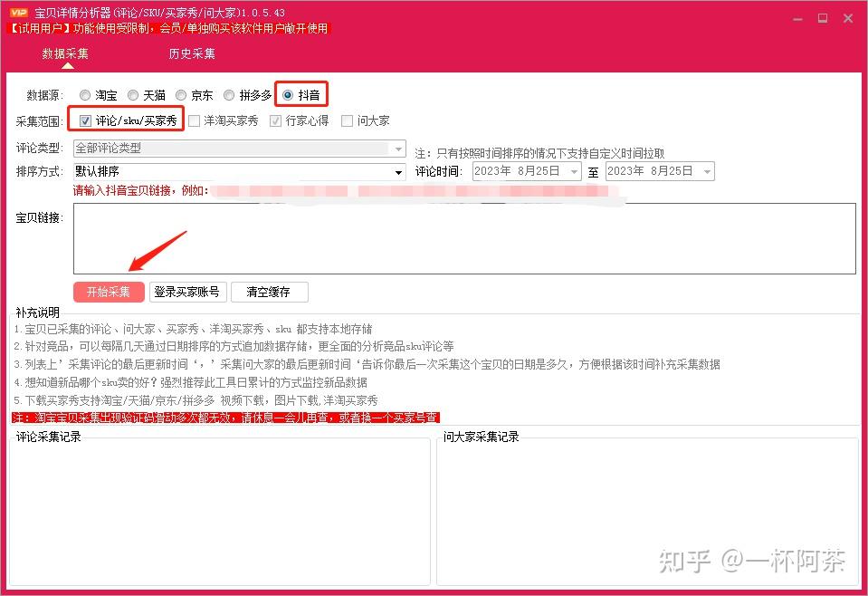Open 评论类型 dropdown showing 全部评论类型

tap(240, 149)
